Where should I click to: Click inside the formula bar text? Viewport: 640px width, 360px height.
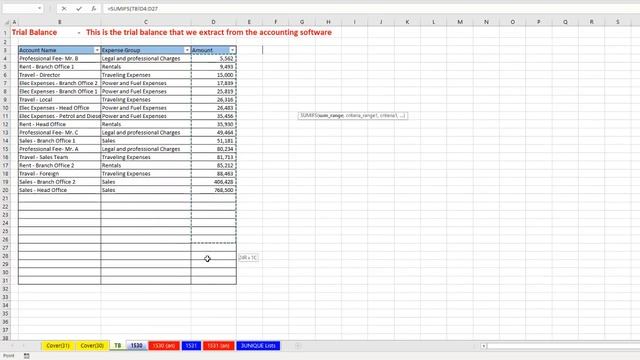pyautogui.click(x=133, y=9)
